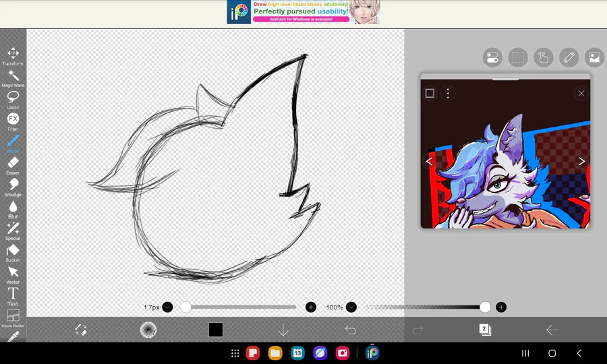This screenshot has width=607, height=364.
Task: Tap the down arrow in bottom bar
Action: click(x=283, y=330)
